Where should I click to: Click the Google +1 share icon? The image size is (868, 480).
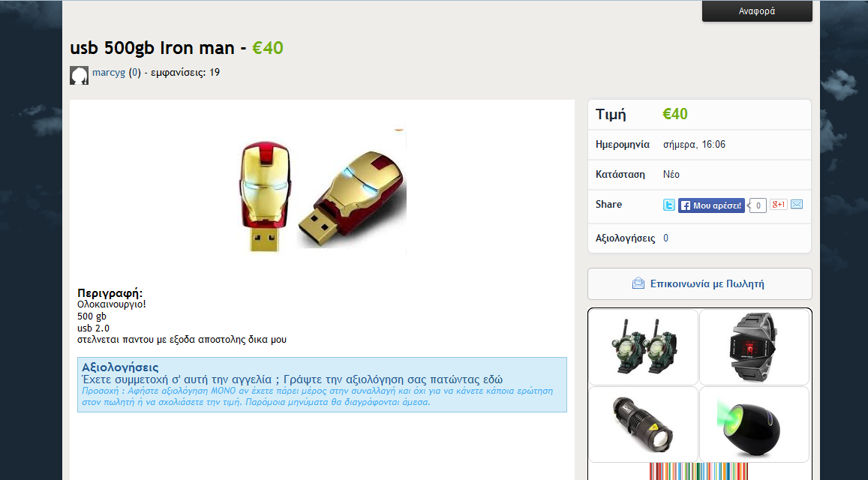coord(778,204)
